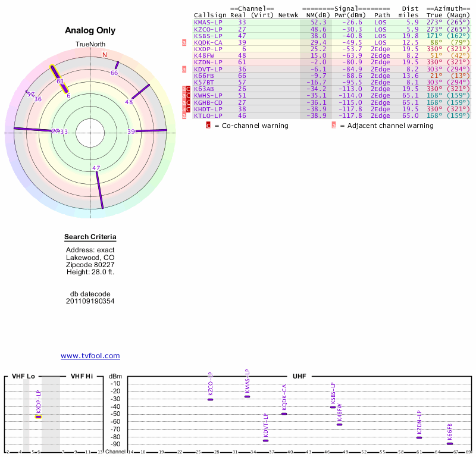Click adjacent channel warning icon beside KQDK-CA
Image resolution: width=476 pixels, height=457 pixels.
(x=184, y=42)
